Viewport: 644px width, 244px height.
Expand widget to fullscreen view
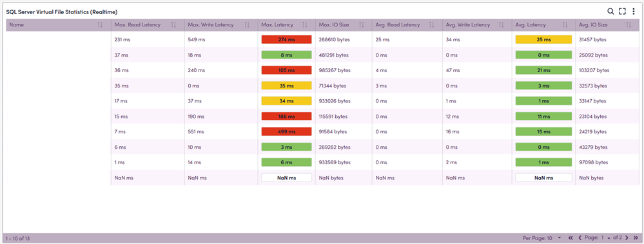pos(622,12)
